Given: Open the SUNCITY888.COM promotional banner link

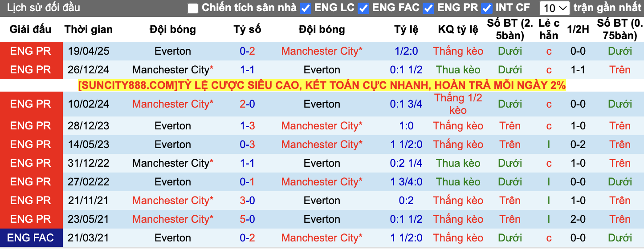Looking at the screenshot, I should coord(322,85).
